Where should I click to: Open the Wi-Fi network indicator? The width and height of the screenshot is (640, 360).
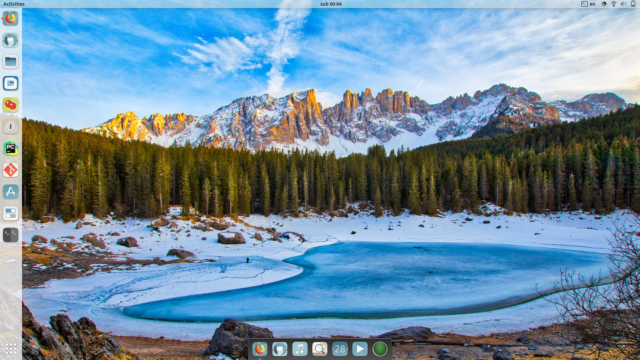click(613, 4)
